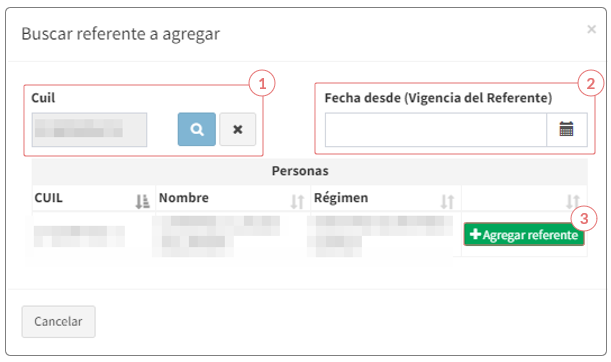Sort the table by Nombre column

pos(297,201)
